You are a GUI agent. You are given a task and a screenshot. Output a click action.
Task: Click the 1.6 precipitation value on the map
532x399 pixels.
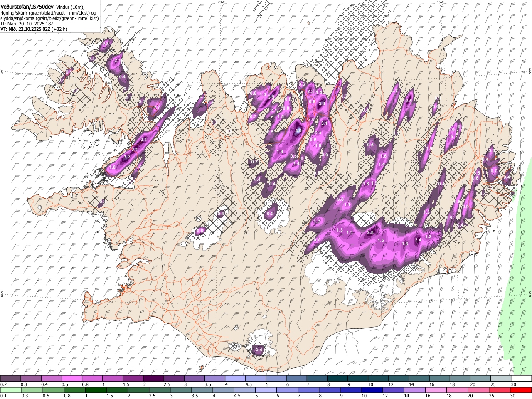click(x=384, y=156)
